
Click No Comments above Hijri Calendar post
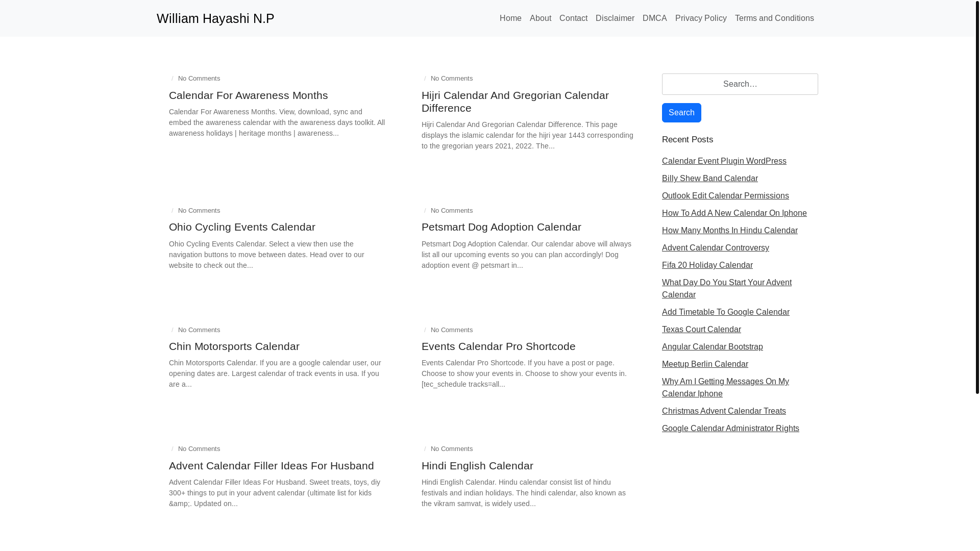452,79
